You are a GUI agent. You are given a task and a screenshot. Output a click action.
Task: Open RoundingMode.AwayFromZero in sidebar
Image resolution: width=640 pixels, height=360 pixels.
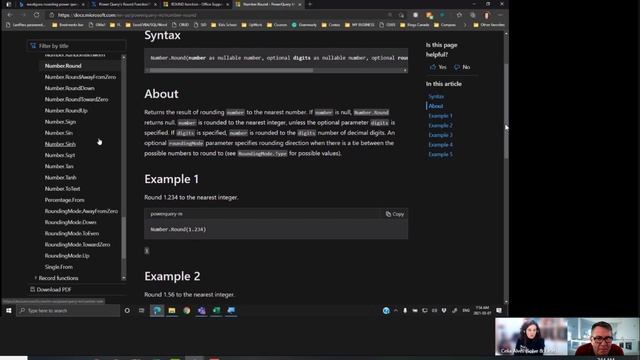pos(81,211)
